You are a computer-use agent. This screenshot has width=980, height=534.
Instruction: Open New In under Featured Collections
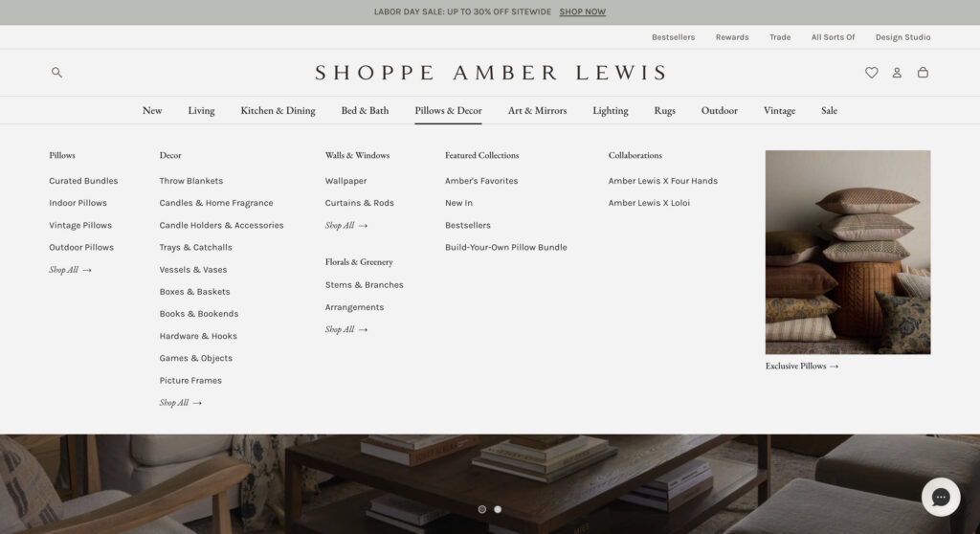coord(458,203)
